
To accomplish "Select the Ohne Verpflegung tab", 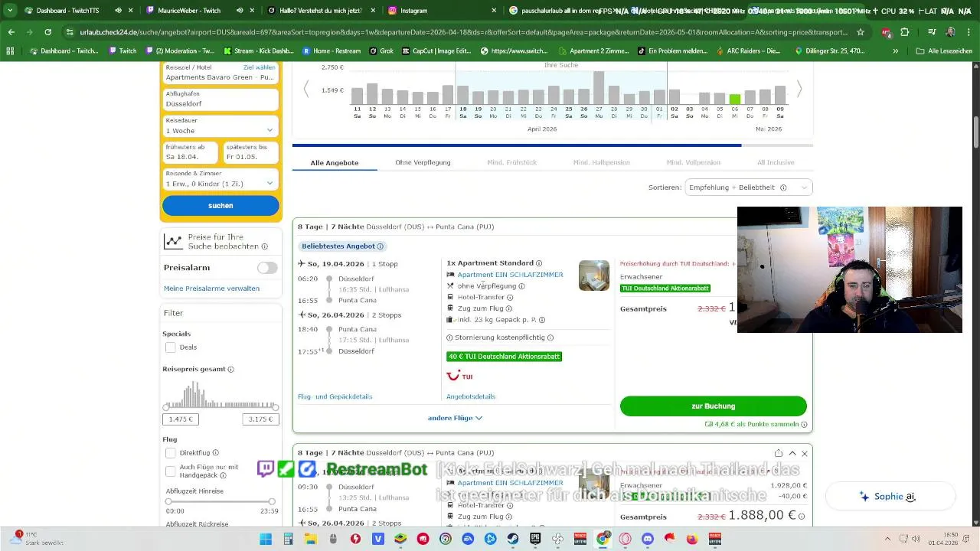I will [x=423, y=163].
